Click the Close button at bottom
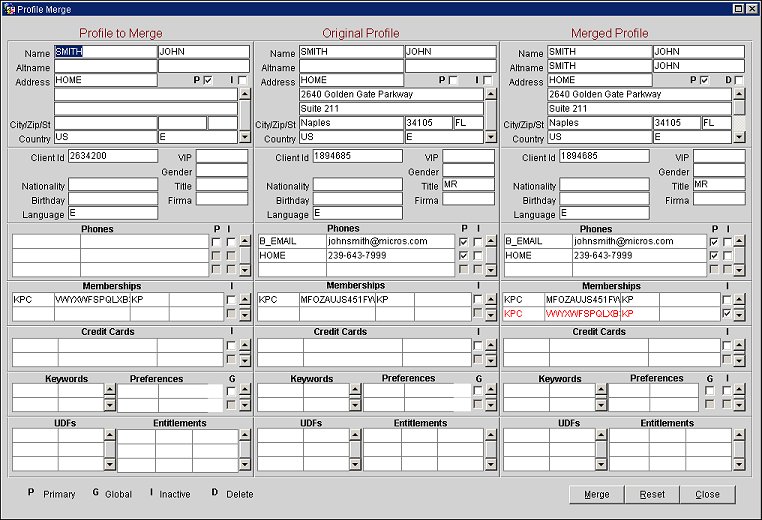The width and height of the screenshot is (762, 520). click(707, 495)
